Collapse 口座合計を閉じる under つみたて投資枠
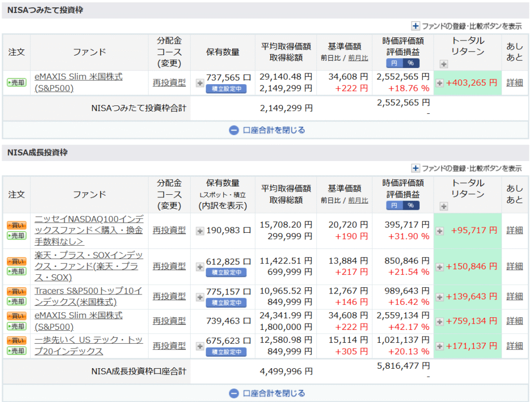 (x=267, y=130)
